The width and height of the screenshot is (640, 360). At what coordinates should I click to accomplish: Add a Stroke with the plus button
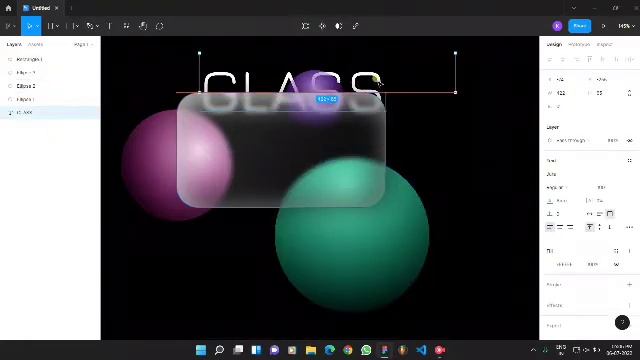tap(629, 284)
